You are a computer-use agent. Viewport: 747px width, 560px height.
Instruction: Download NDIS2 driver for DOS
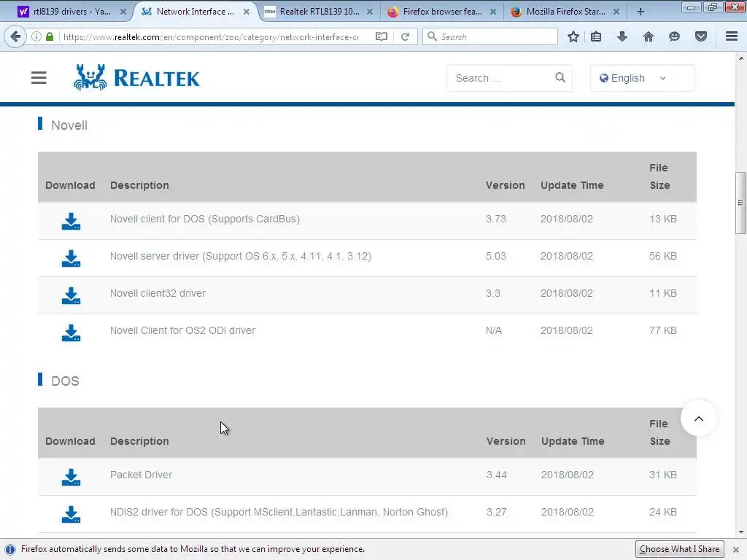71,514
